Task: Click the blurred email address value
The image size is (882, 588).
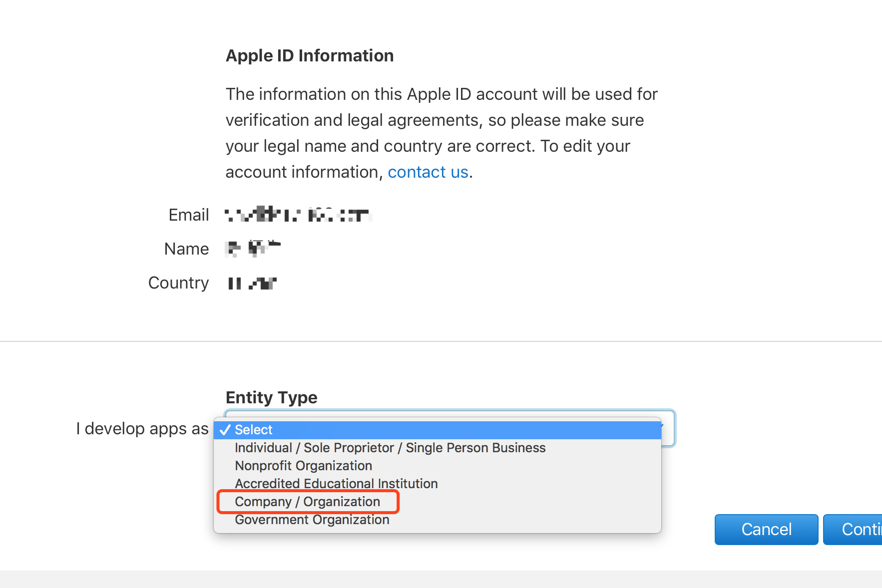Action: click(298, 215)
